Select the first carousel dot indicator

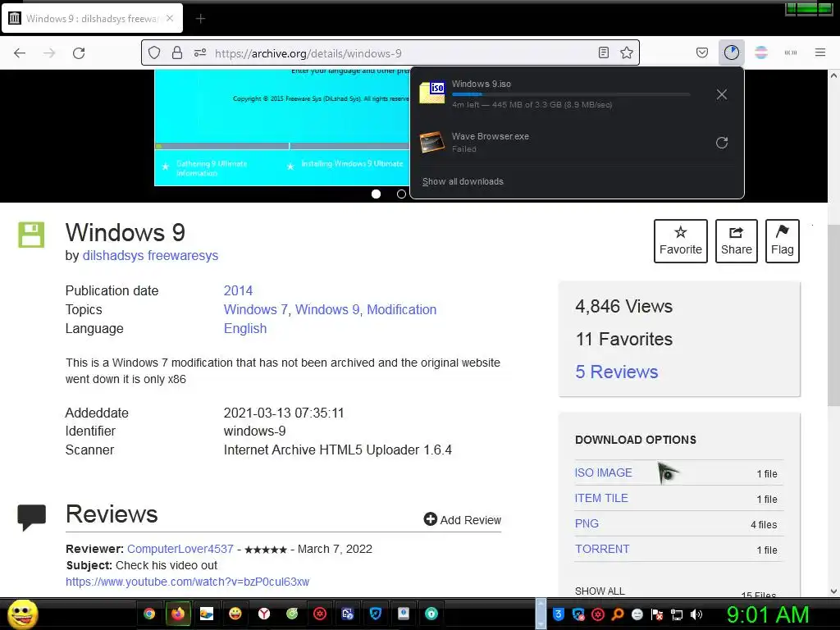coord(376,194)
